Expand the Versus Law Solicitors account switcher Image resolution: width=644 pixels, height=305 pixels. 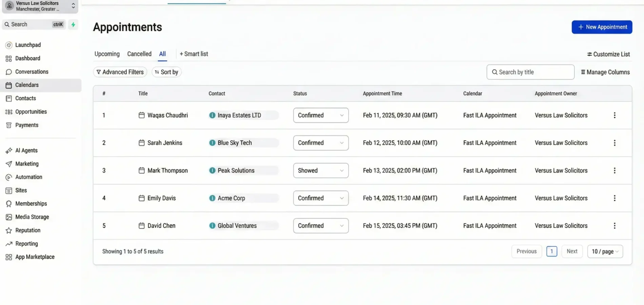[73, 5]
